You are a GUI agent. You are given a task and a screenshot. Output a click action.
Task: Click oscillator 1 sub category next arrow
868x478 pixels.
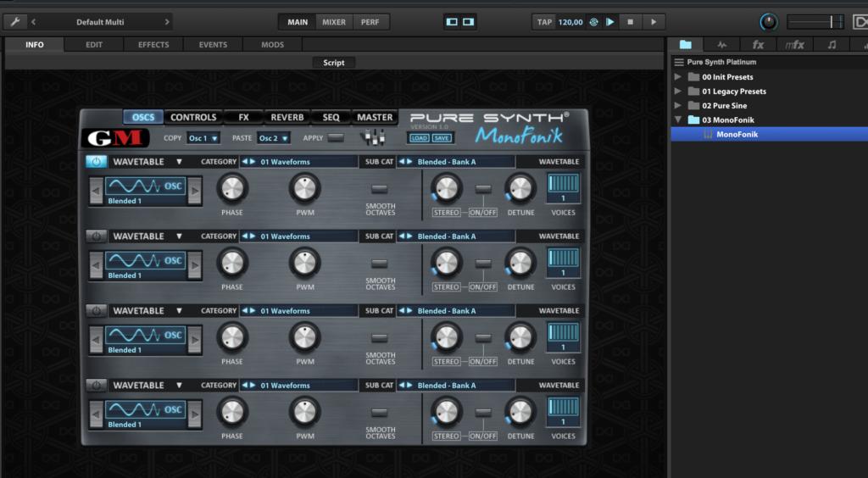410,162
